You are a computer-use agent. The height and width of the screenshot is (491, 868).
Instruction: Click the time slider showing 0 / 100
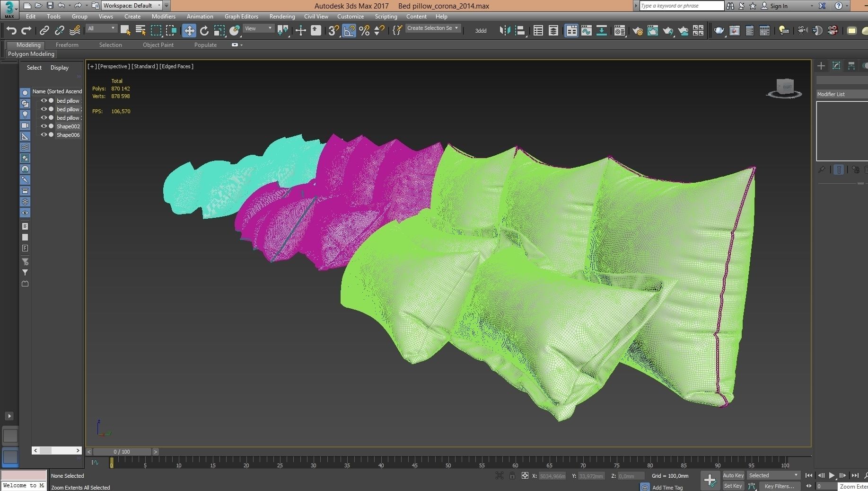pos(122,452)
